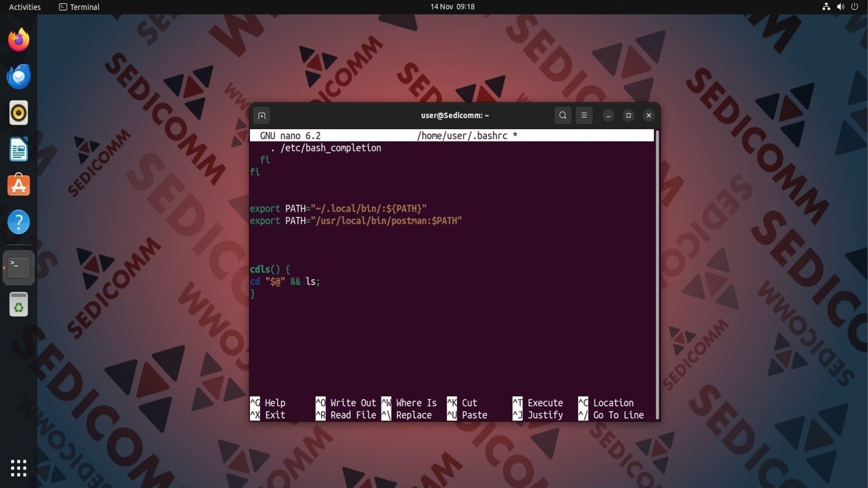Click the unindented 'fi' line
The width and height of the screenshot is (868, 488).
(x=255, y=172)
